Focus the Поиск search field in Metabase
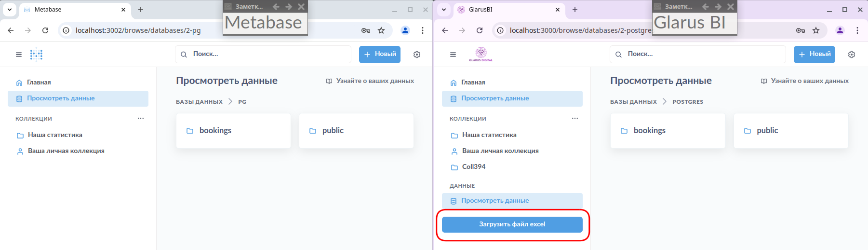This screenshot has width=868, height=250. [x=263, y=55]
